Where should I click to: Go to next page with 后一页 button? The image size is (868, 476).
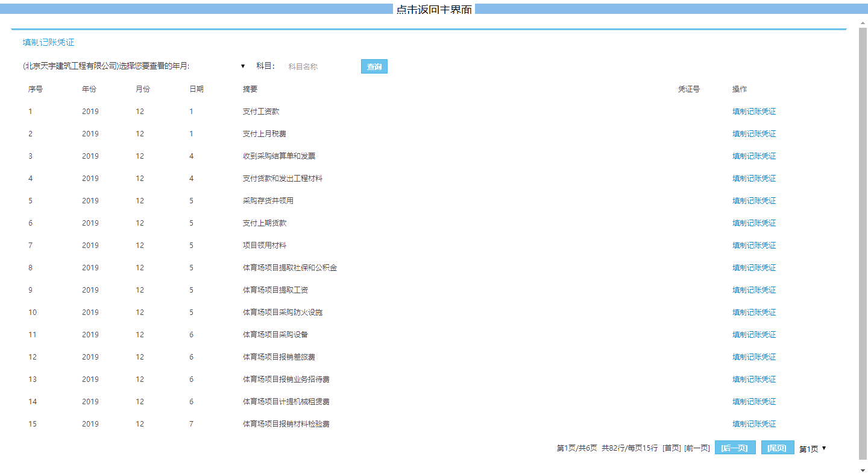(735, 448)
